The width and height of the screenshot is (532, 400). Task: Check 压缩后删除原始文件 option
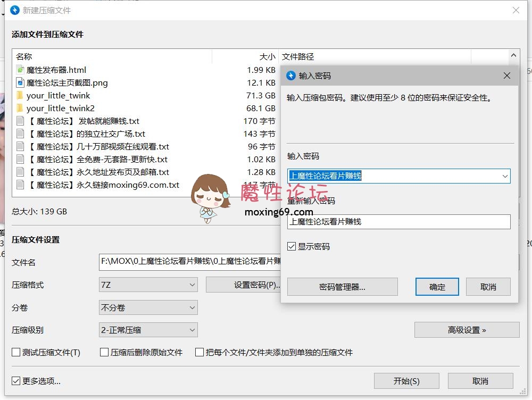104,352
